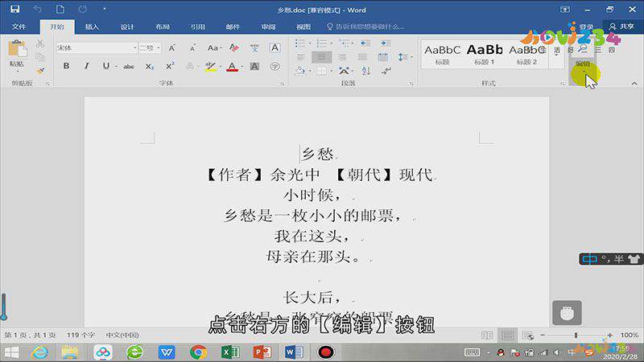Viewport: 644px width, 362px height.
Task: Switch to print layout view in status bar
Action: point(508,335)
